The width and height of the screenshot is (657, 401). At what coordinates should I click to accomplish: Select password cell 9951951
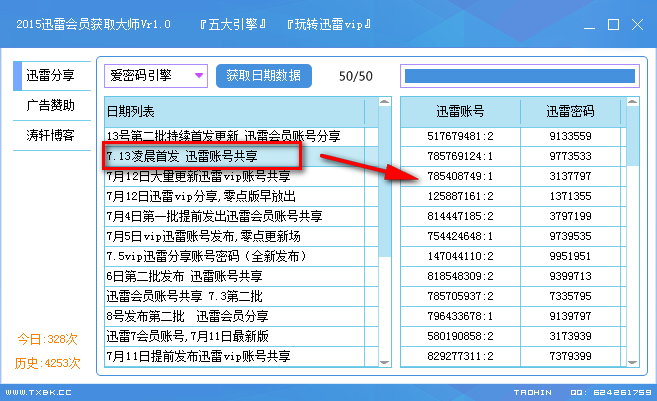570,256
